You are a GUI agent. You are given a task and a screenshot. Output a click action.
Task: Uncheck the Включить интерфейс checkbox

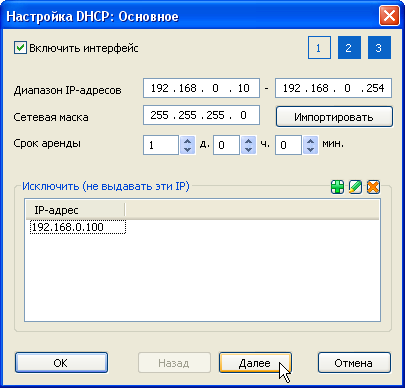[20, 47]
